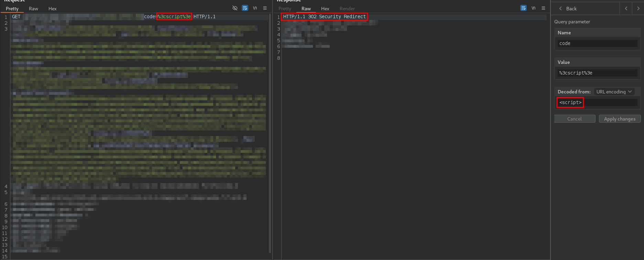Click the 302 Security Redirect status line
This screenshot has height=260, width=644.
324,16
